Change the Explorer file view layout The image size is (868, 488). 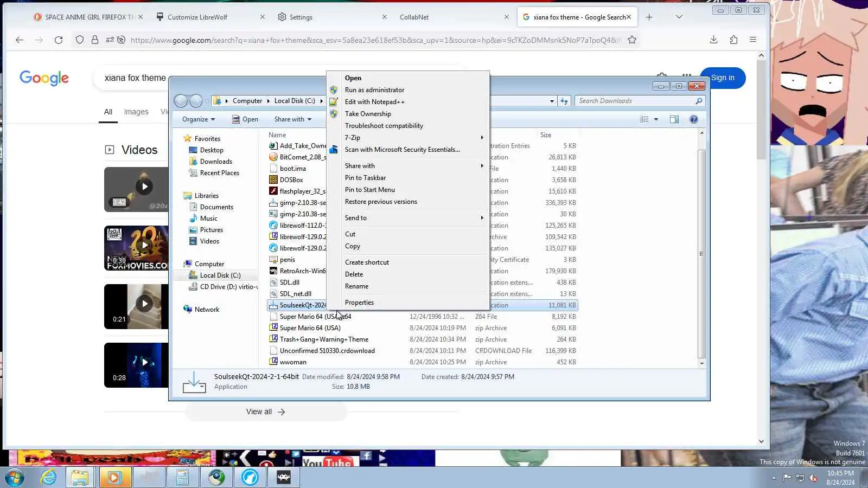coord(644,119)
